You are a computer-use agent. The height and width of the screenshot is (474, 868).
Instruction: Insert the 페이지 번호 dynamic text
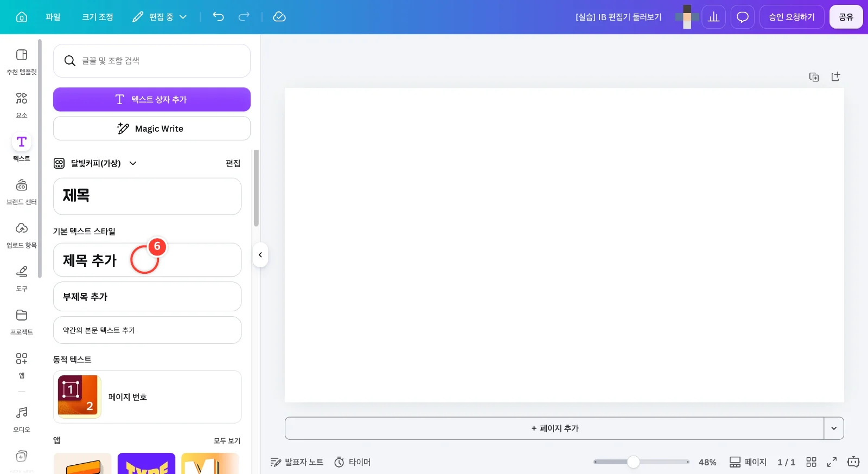147,397
